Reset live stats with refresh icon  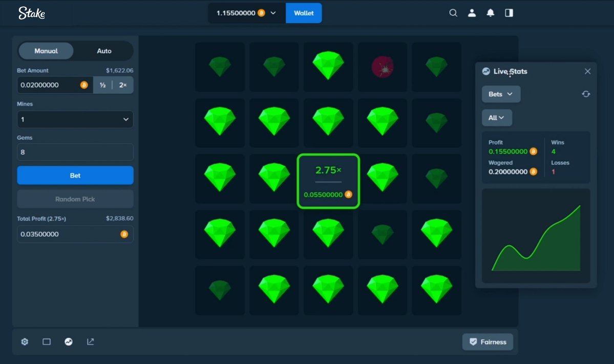(x=586, y=94)
